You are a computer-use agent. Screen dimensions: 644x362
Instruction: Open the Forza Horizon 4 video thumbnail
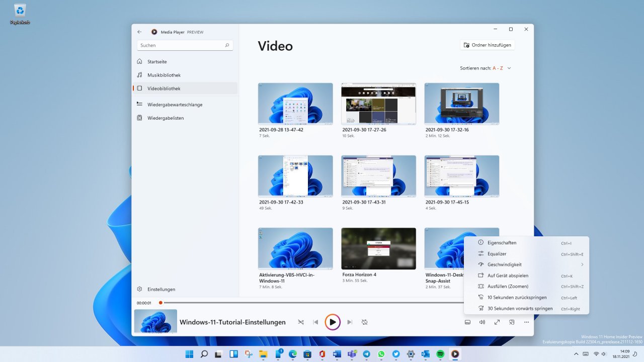coord(378,248)
